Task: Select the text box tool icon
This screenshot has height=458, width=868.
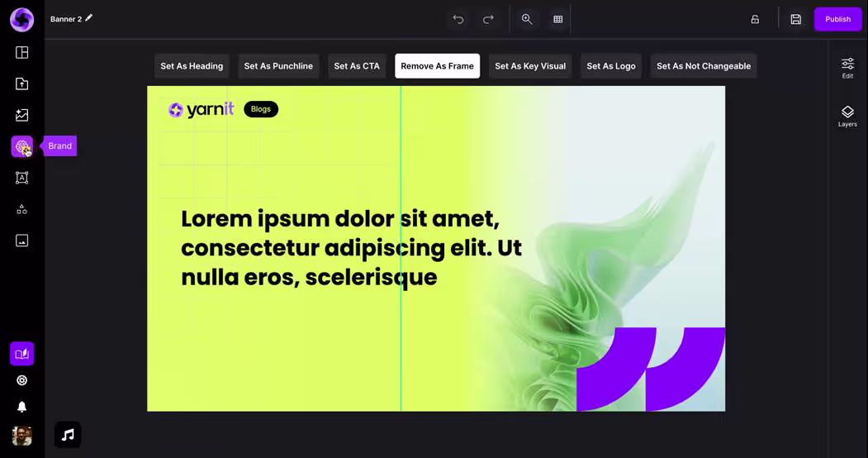Action: [x=22, y=178]
